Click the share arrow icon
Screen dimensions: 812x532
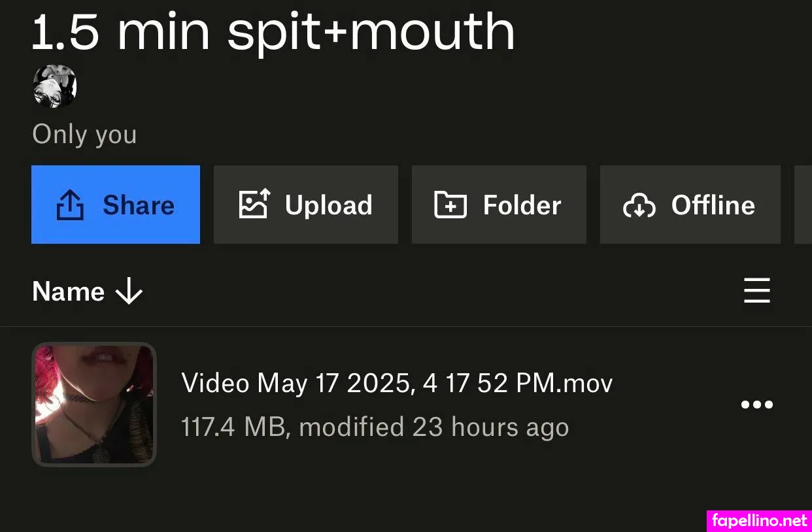pyautogui.click(x=70, y=205)
